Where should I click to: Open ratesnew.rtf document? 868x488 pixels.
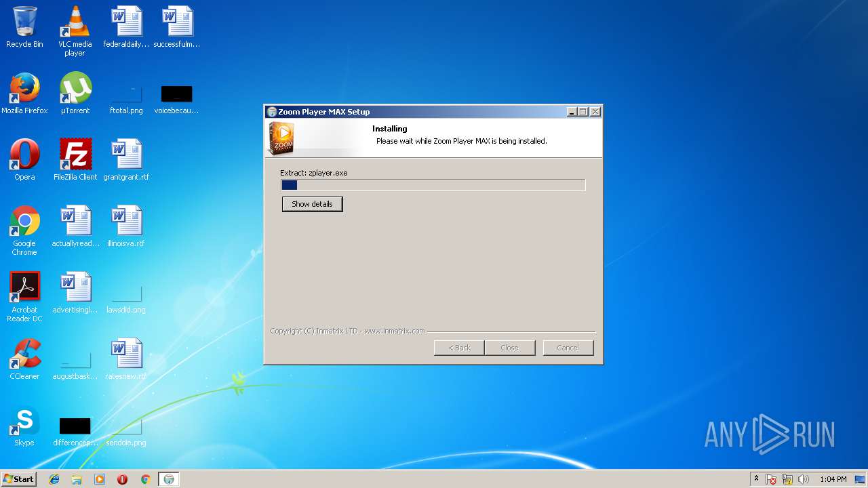(x=126, y=359)
